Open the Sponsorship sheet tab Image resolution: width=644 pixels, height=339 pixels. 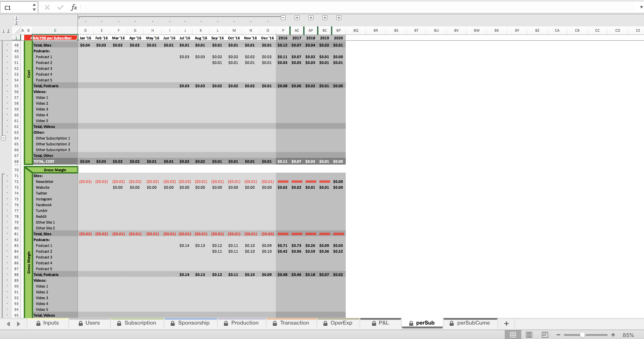coord(190,323)
